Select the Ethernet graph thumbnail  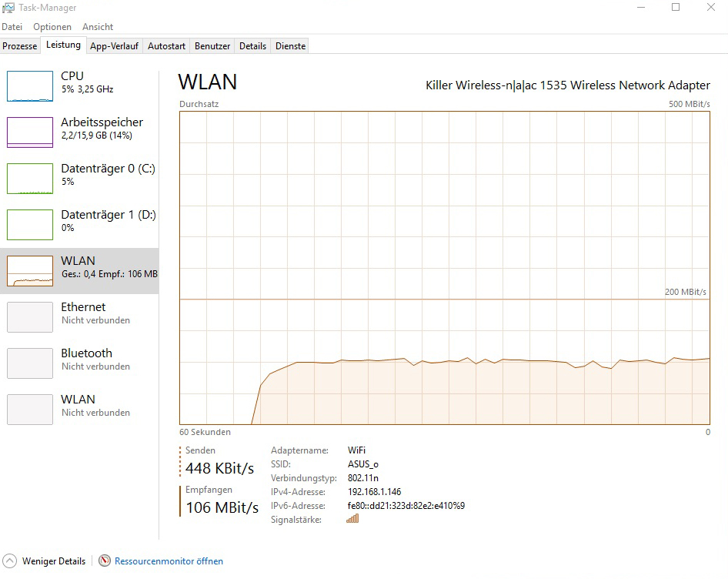click(30, 317)
